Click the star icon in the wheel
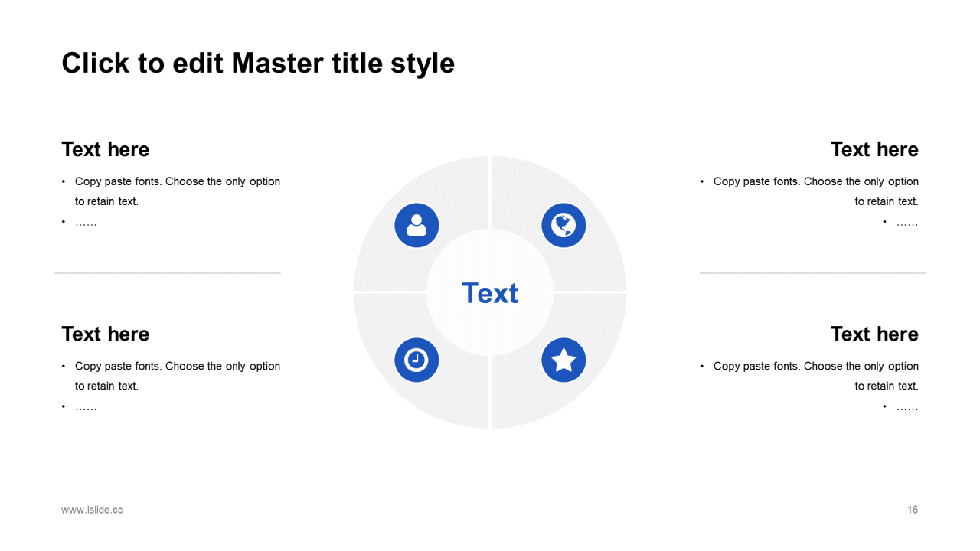980x551 pixels. (x=563, y=360)
